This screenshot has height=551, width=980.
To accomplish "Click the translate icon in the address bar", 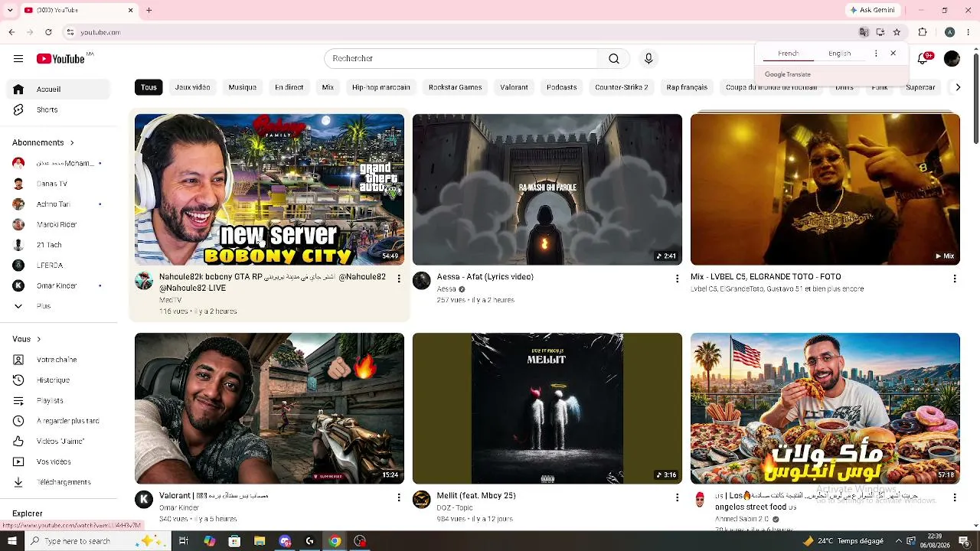I will pyautogui.click(x=864, y=32).
